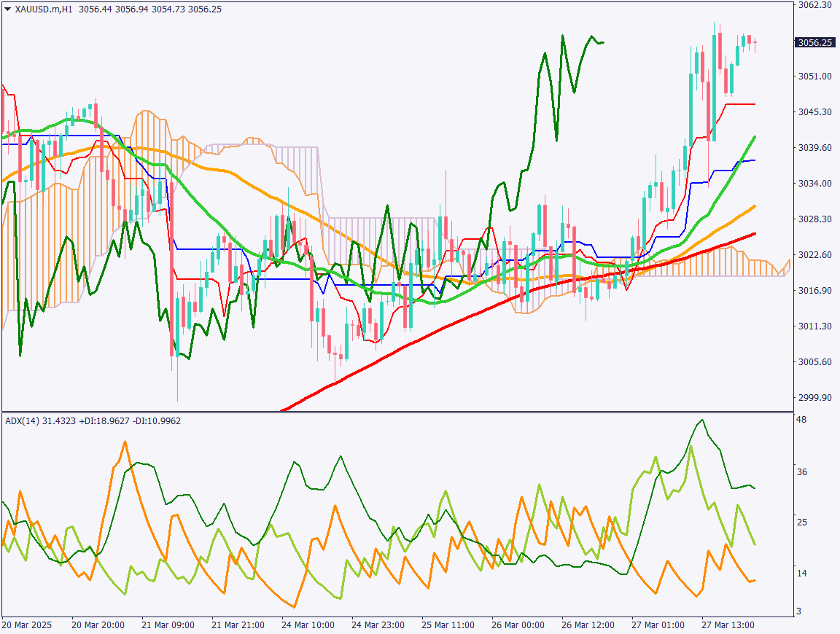Select the 21 Mar 09:00 time label
Screen dimensions: 840x634
(166, 625)
